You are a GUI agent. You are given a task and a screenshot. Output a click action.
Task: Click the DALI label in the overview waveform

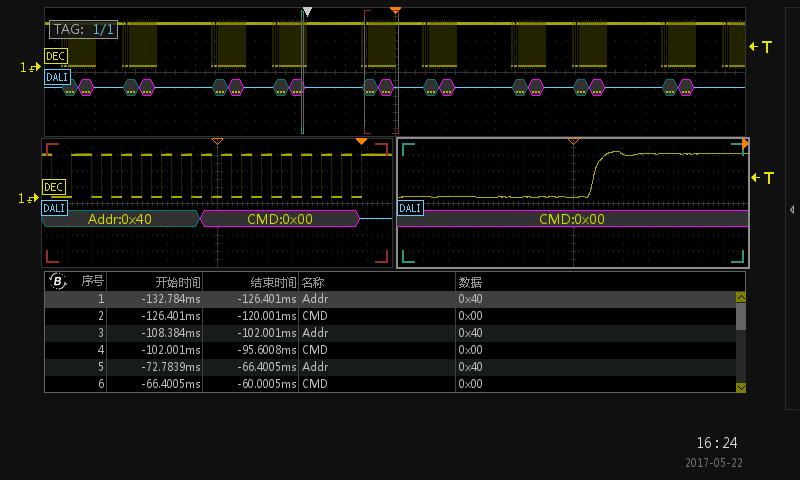tap(57, 78)
